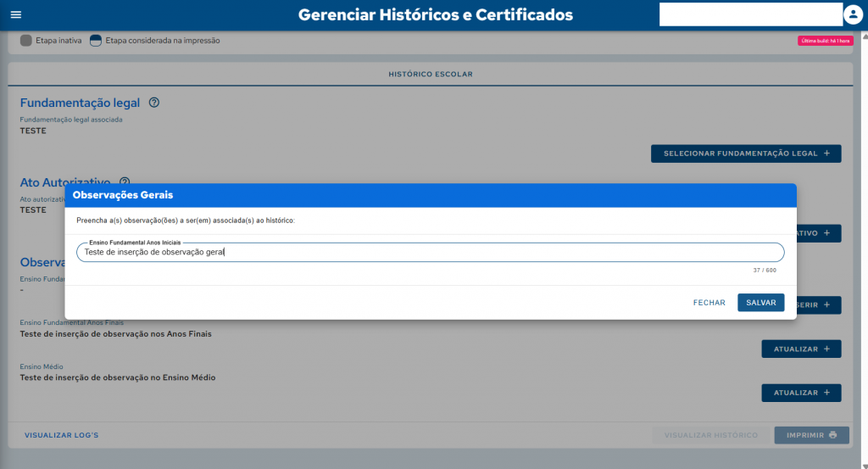Close the dialog with FECHAR
Viewport: 868px width, 469px height.
pyautogui.click(x=709, y=303)
